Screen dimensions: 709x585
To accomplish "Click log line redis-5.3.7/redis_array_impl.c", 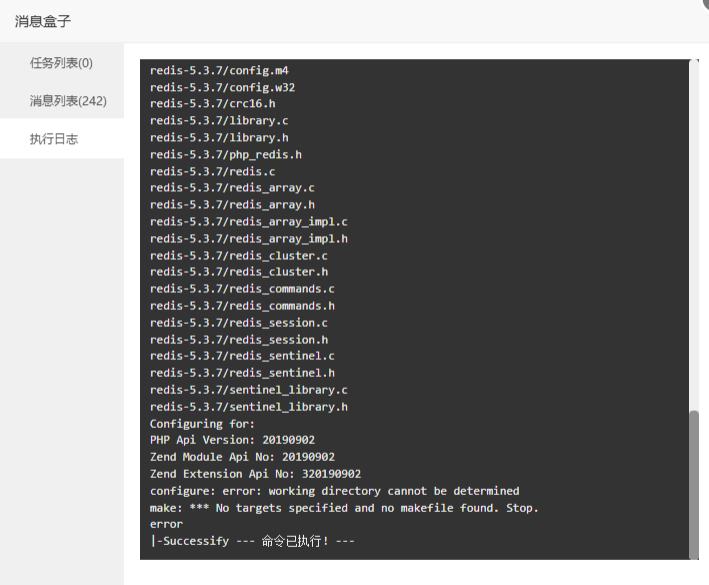I will pos(249,222).
